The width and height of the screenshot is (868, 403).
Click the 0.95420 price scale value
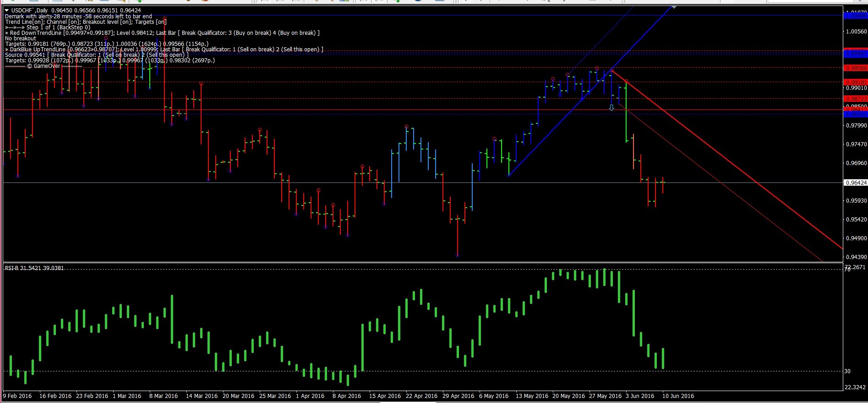[856, 219]
